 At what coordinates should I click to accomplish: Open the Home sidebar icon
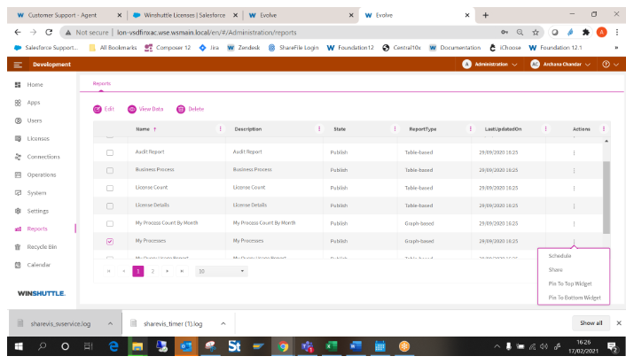pyautogui.click(x=18, y=84)
